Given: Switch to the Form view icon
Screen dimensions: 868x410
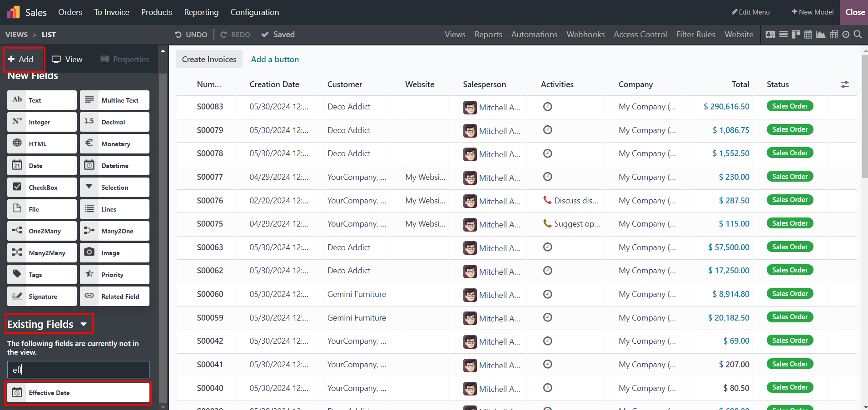Looking at the screenshot, I should click(x=770, y=35).
